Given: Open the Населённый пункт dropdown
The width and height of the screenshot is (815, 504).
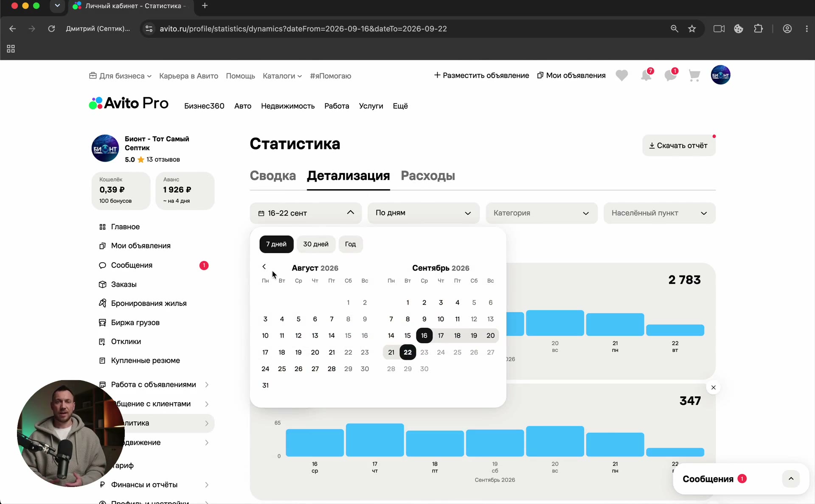Looking at the screenshot, I should click(x=660, y=213).
